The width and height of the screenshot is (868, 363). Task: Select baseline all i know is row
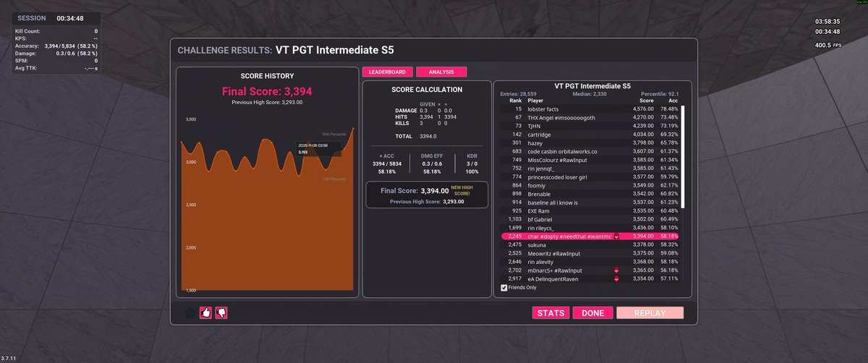pos(590,202)
